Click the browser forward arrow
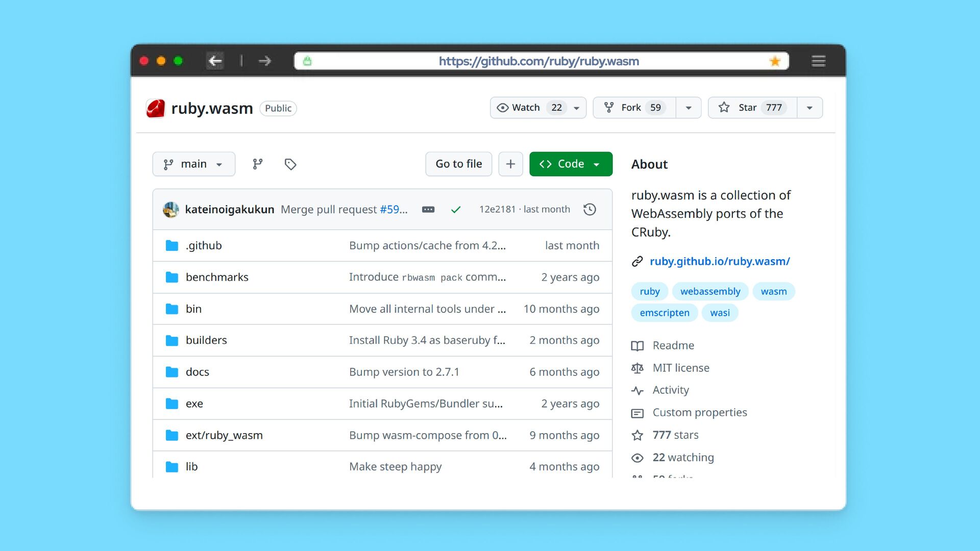The width and height of the screenshot is (980, 551). point(264,61)
